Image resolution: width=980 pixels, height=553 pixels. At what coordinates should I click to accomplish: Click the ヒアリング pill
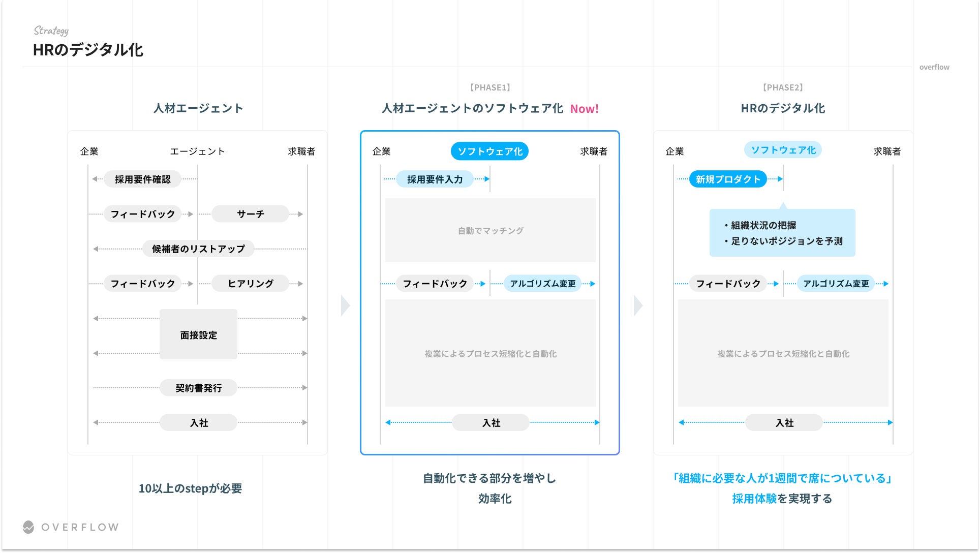(250, 284)
